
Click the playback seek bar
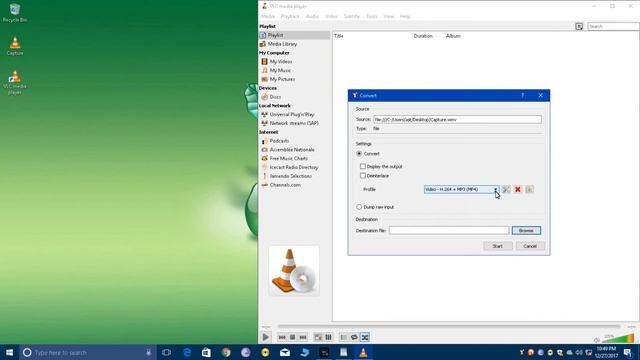449,327
